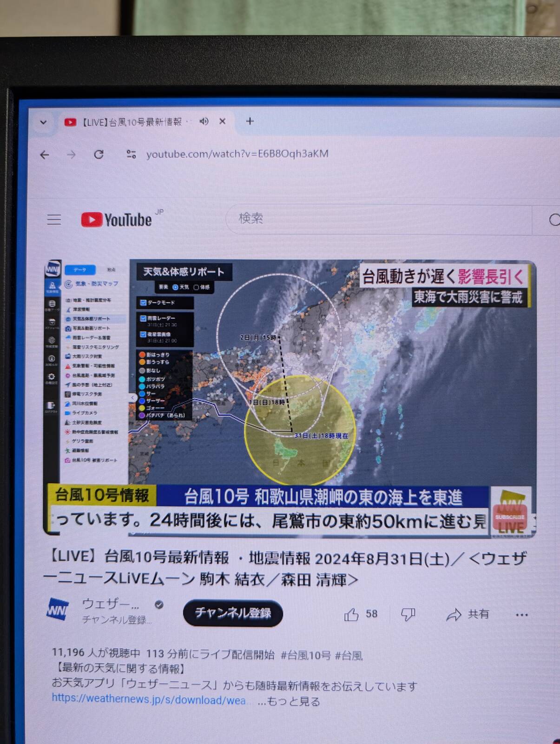
Task: Select the 天気 radio button in video
Action: 176,287
